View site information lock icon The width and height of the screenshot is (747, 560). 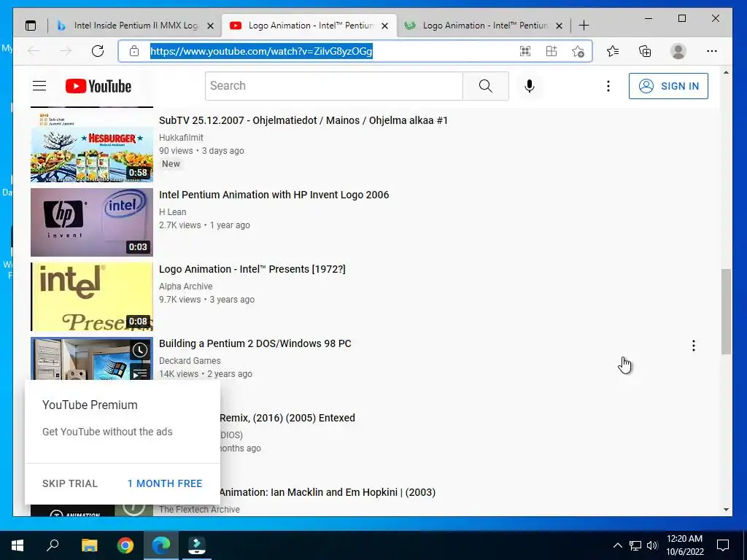coord(134,51)
